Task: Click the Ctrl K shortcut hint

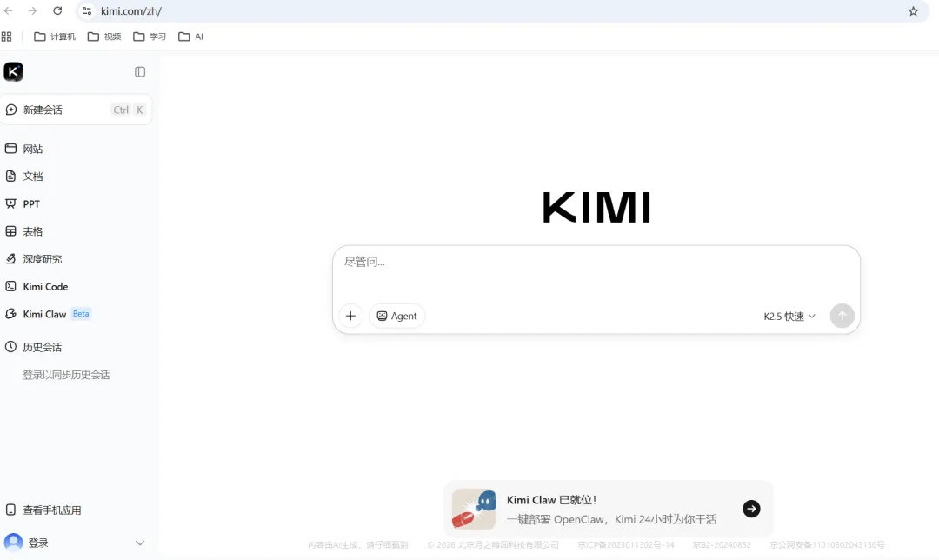Action: point(128,110)
